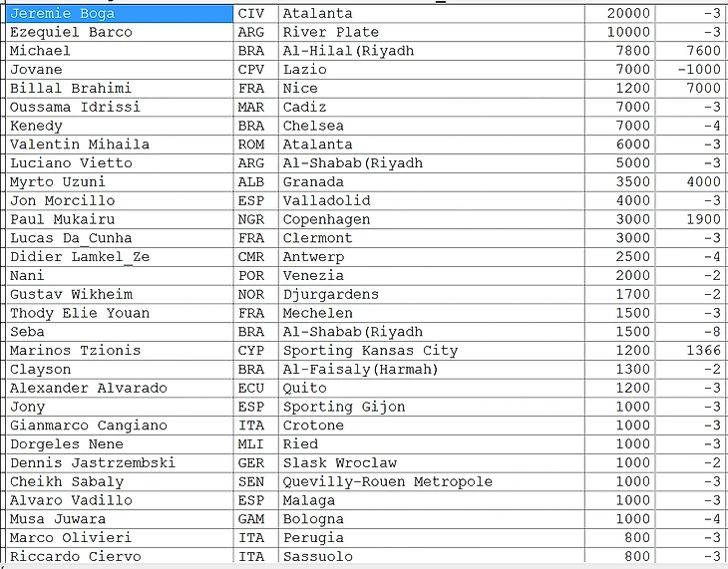Select the MLI nationality cell

tap(256, 444)
